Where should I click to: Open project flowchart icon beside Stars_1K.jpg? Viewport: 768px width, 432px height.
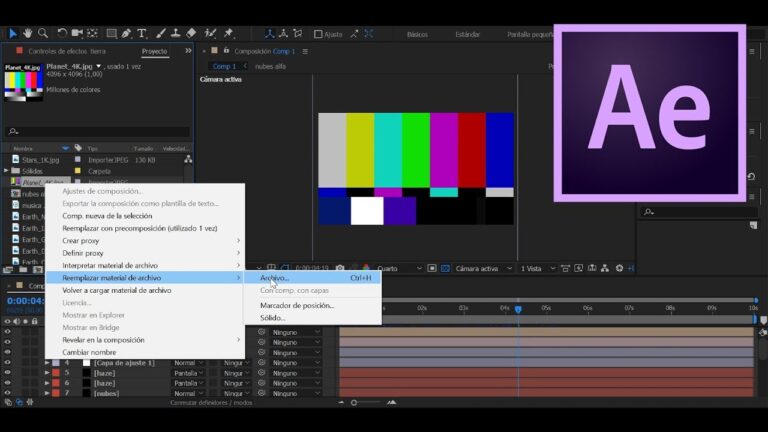[x=188, y=159]
